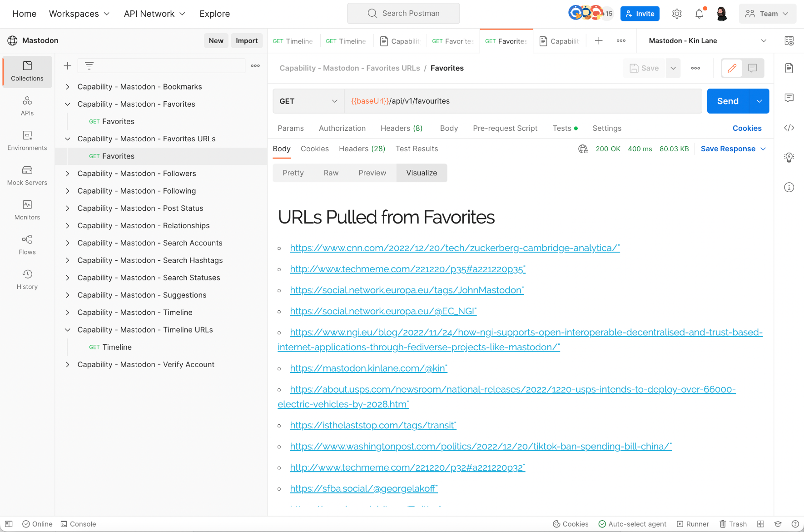Open Trash in the status bar
This screenshot has height=532, width=804.
pyautogui.click(x=733, y=524)
